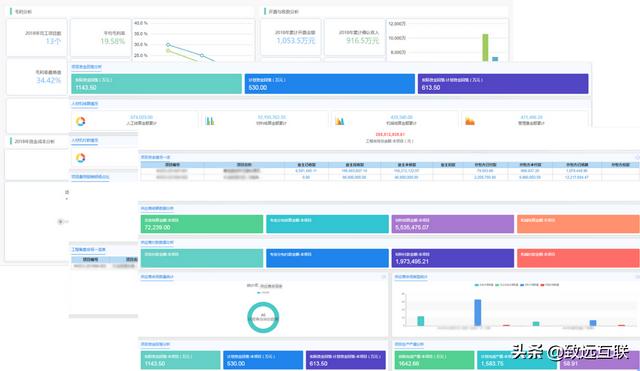Toggle the blue series in the bar chart legend
Screen dimensions: 640x371
point(529,285)
